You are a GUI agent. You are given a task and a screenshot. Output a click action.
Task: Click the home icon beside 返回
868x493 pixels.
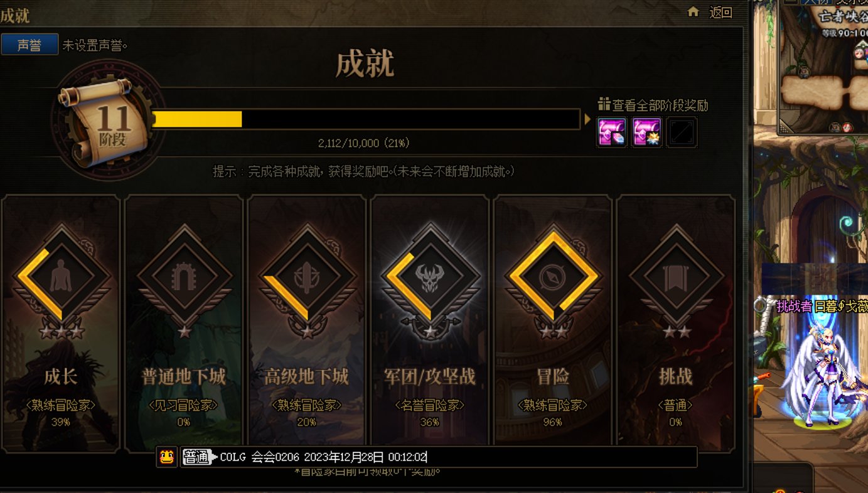point(694,11)
